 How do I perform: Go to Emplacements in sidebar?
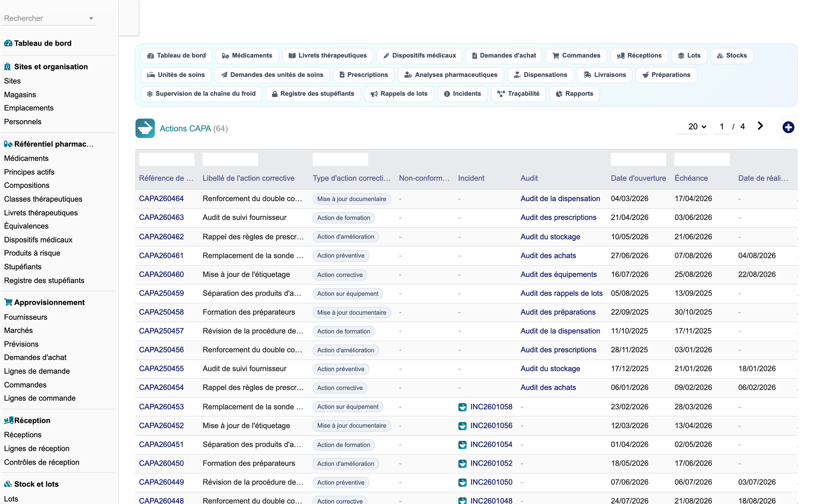point(29,108)
